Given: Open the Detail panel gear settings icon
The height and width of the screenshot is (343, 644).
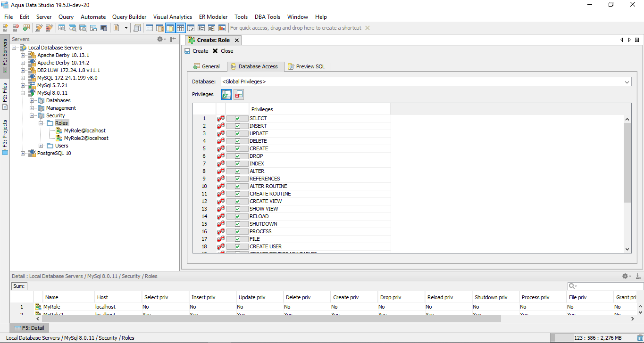Looking at the screenshot, I should point(626,276).
